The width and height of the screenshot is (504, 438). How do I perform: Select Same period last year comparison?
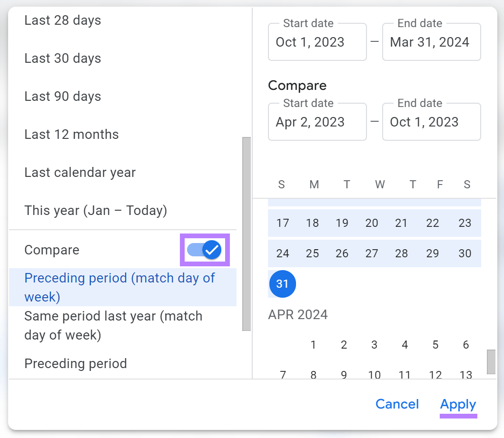point(113,325)
